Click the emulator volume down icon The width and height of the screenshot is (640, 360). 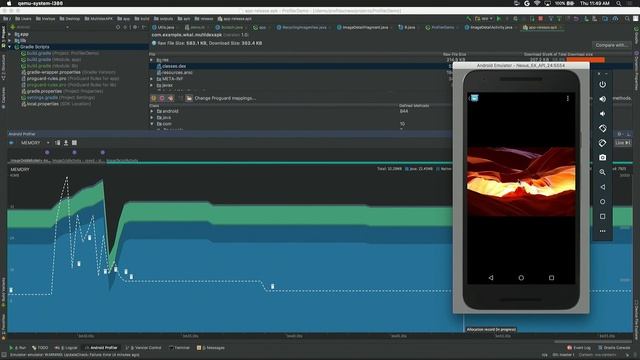(x=602, y=114)
